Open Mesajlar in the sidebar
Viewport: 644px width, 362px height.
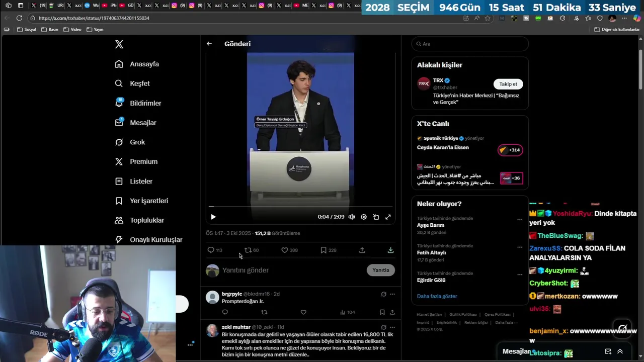(x=135, y=123)
